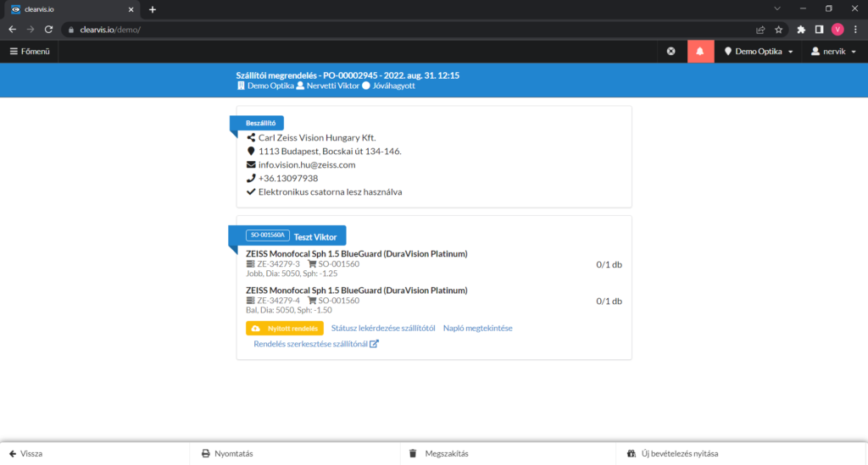Open Chrome profile avatar V

click(x=837, y=30)
